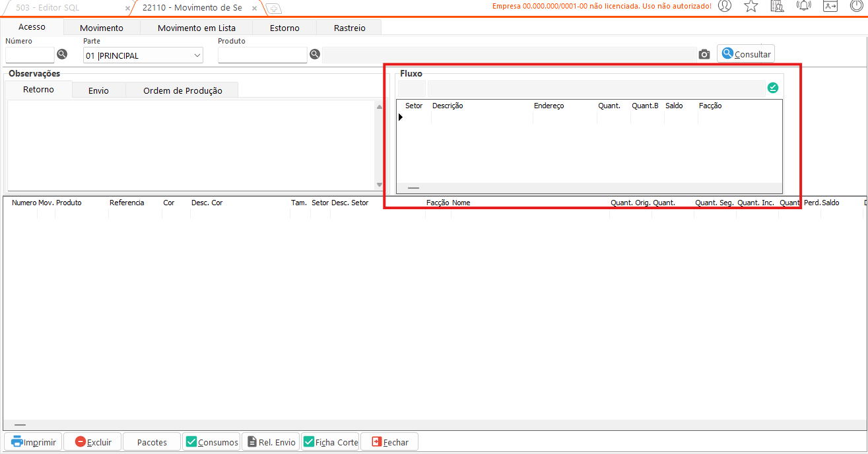The height and width of the screenshot is (454, 868).
Task: Click into the Produto input field
Action: click(x=262, y=55)
